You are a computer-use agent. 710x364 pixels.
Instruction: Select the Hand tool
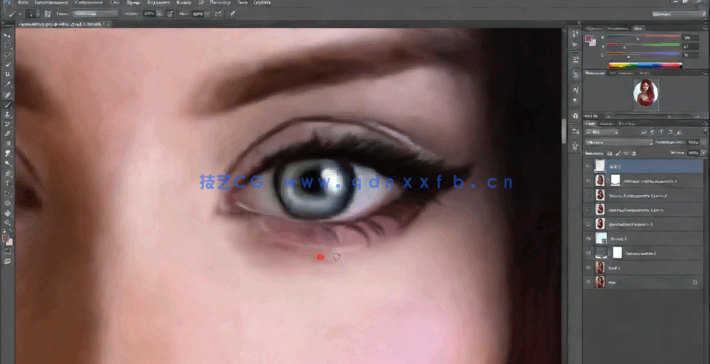coord(8,213)
